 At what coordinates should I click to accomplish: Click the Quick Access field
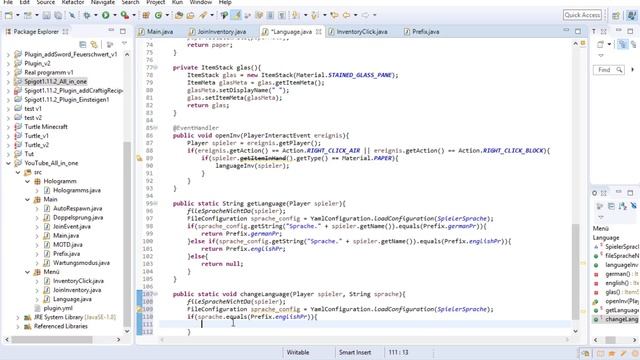point(582,15)
